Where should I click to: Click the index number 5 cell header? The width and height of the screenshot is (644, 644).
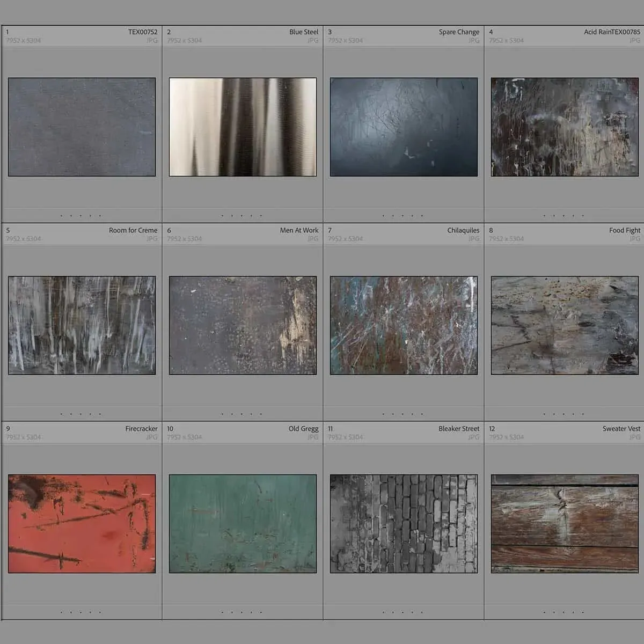(x=8, y=230)
